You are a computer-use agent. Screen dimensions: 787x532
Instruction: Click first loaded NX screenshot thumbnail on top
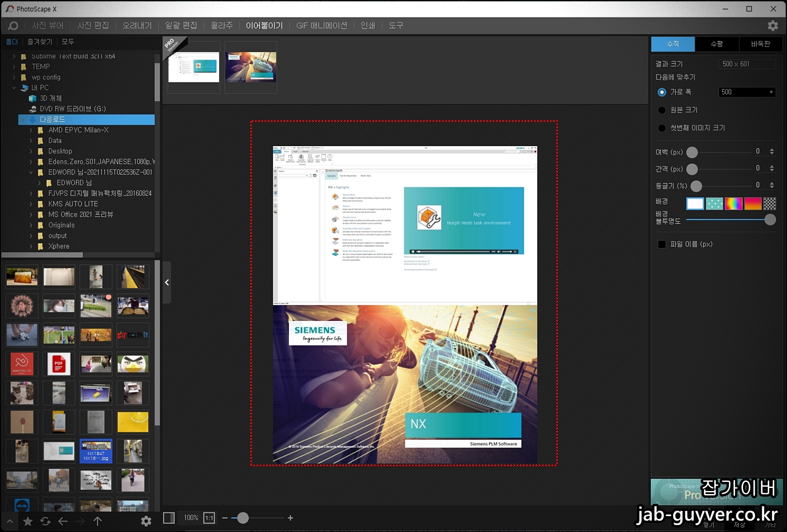coord(194,67)
